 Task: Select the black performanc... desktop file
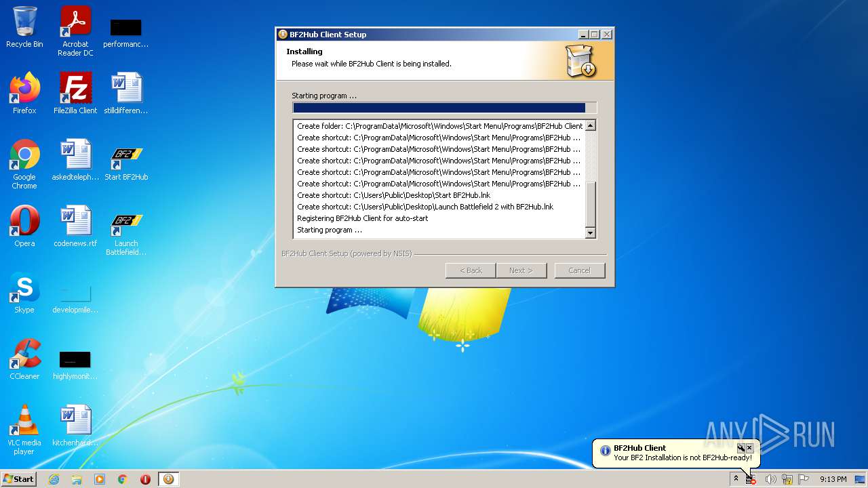pos(125,32)
